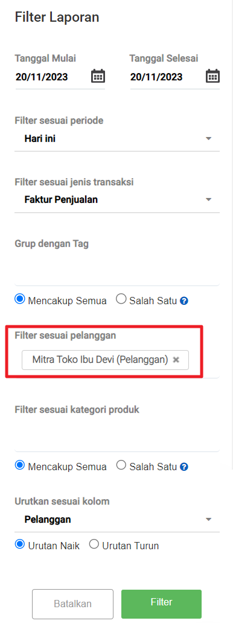Remove Mitra Toko Ibu Devi customer tag
The height and width of the screenshot is (644, 233).
176,360
